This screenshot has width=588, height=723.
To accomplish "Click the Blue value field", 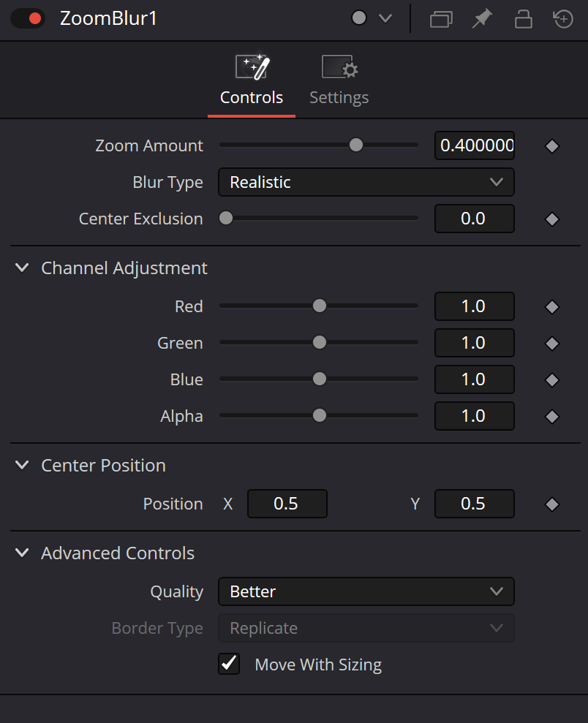I will point(475,379).
